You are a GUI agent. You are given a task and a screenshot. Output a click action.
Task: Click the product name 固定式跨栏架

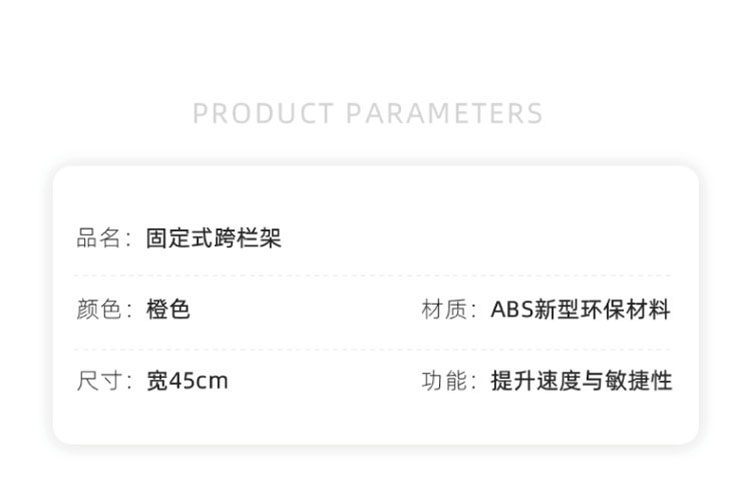tap(214, 238)
